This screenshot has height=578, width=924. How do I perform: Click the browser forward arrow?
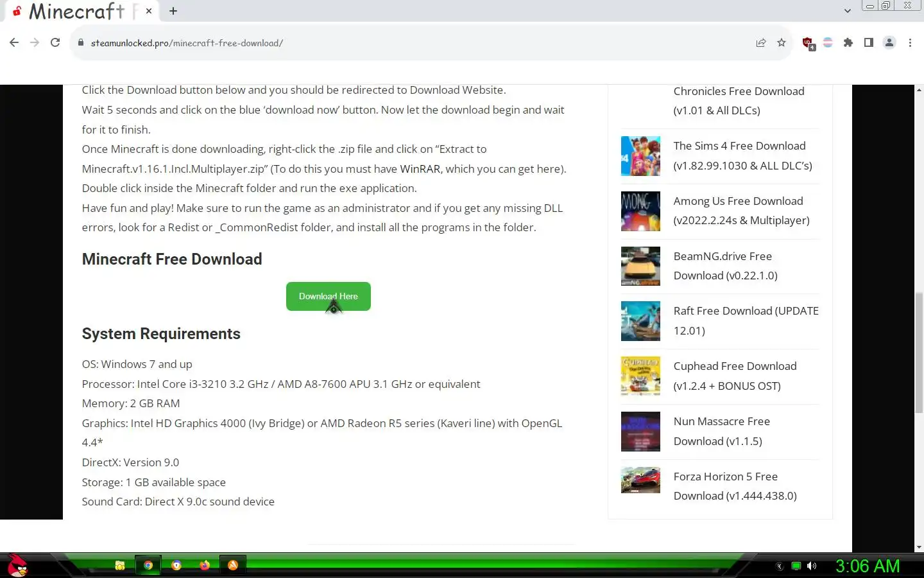[35, 42]
